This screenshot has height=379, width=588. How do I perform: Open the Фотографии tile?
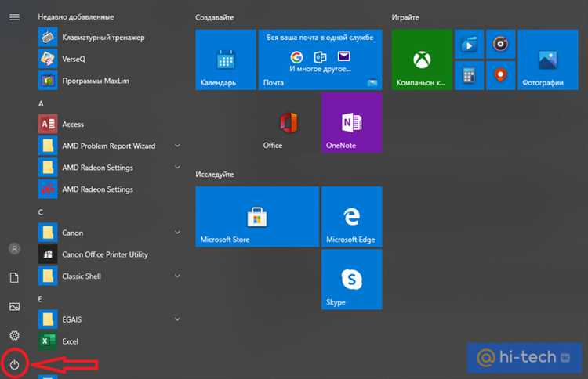coord(548,60)
